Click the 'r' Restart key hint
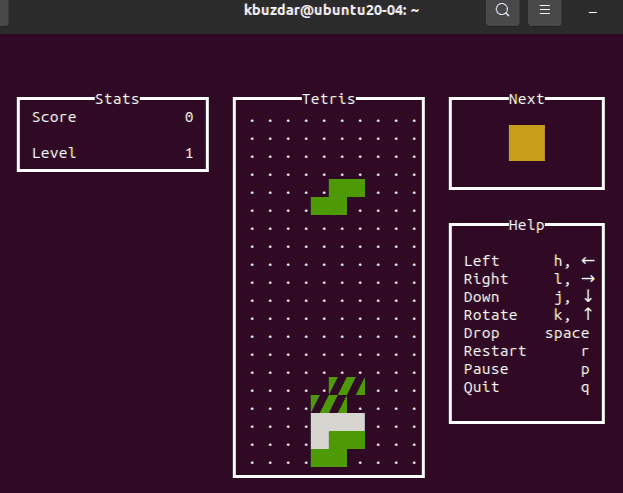The image size is (623, 493). pyautogui.click(x=585, y=352)
